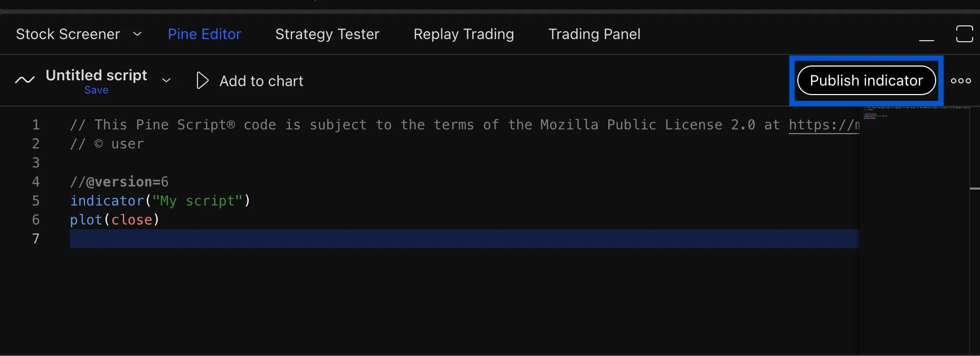Open the three-dot more options menu

coord(960,81)
